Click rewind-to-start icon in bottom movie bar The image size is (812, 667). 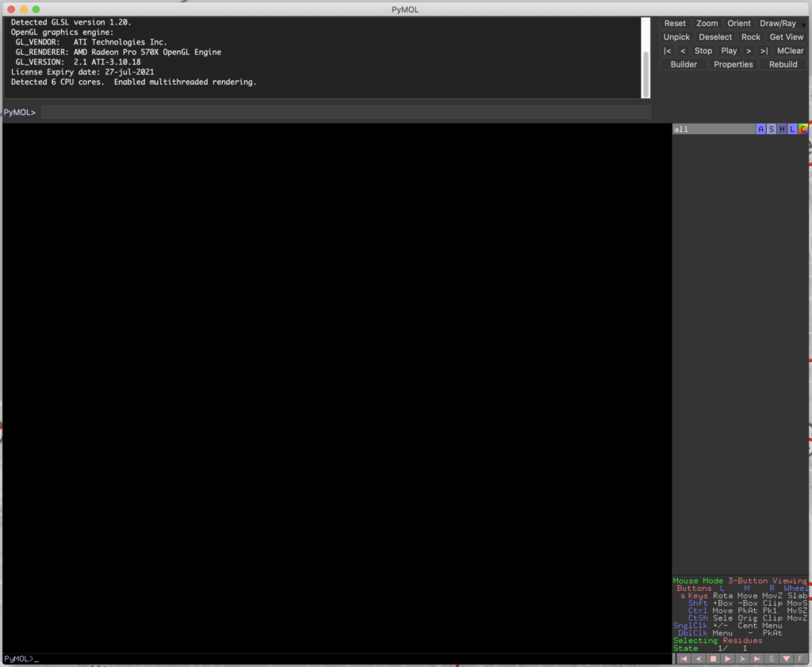684,659
